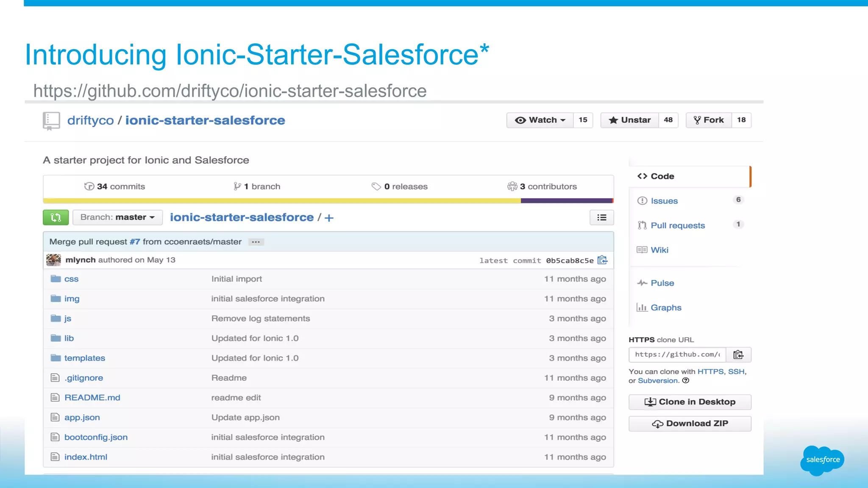Click the repository book icon beside driftyco
Screen dimensions: 868x488
click(51, 121)
